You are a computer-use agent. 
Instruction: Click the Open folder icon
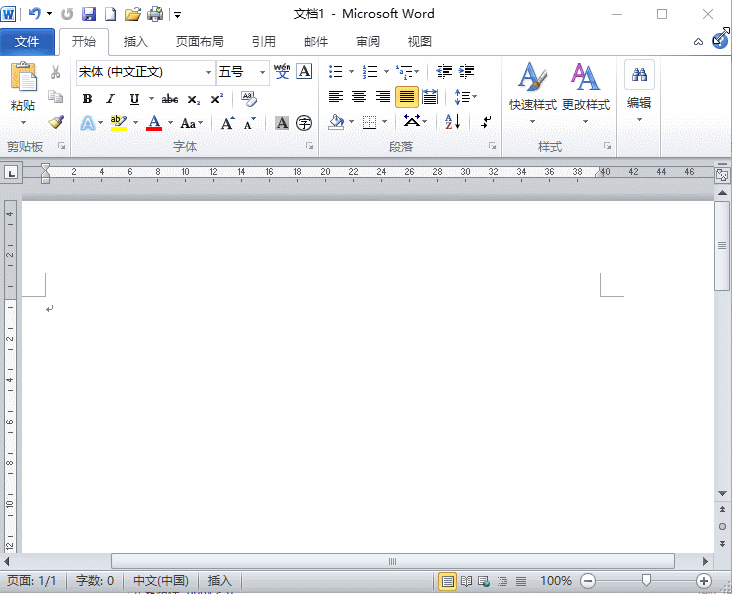pyautogui.click(x=133, y=14)
